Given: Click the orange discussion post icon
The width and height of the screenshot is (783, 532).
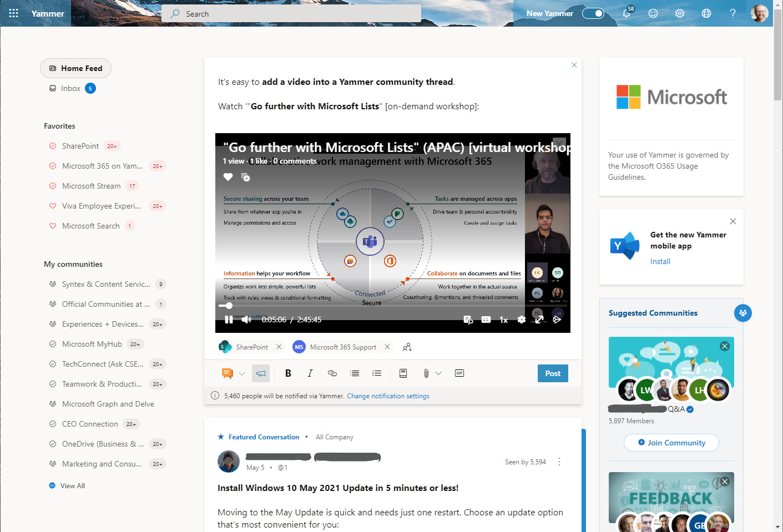Looking at the screenshot, I should coord(227,373).
